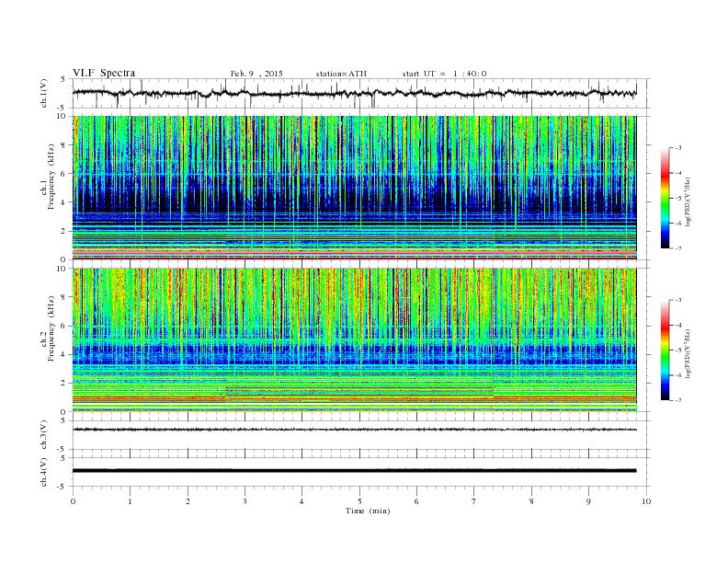Click the 'station=ATH' label
Image resolution: width=728 pixels, height=563 pixels.
(341, 74)
